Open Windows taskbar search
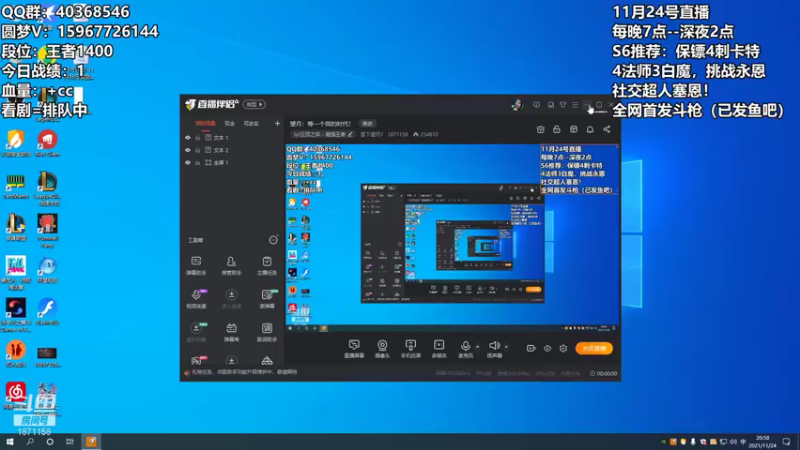 tap(30, 441)
